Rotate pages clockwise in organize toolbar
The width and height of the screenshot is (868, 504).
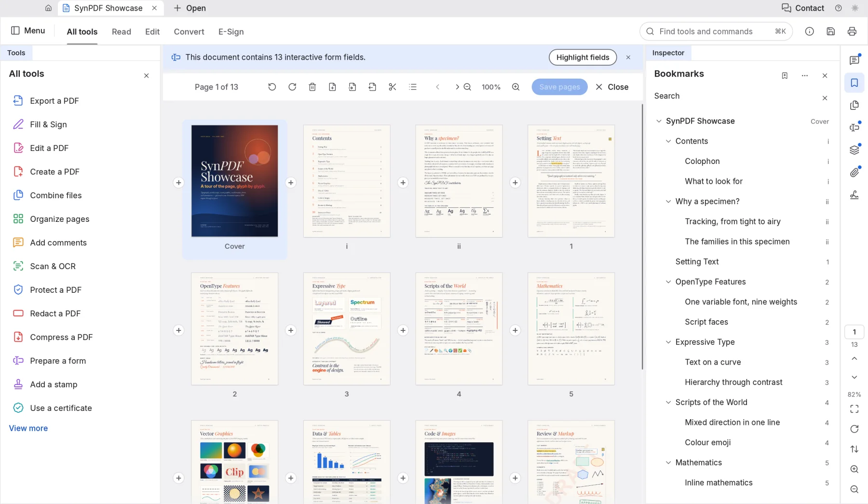point(292,87)
